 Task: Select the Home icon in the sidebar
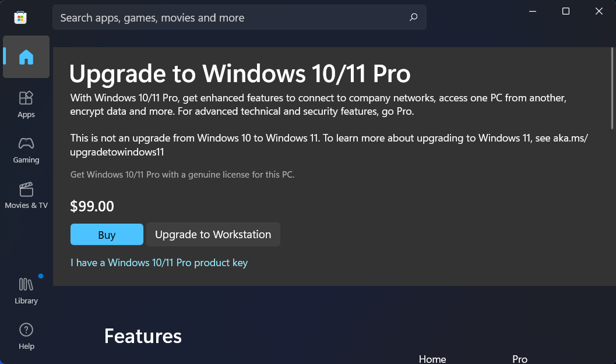26,56
